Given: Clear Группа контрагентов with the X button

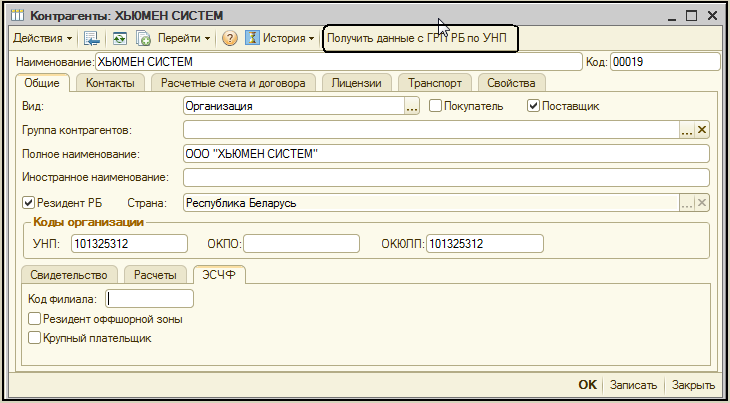Looking at the screenshot, I should point(702,129).
